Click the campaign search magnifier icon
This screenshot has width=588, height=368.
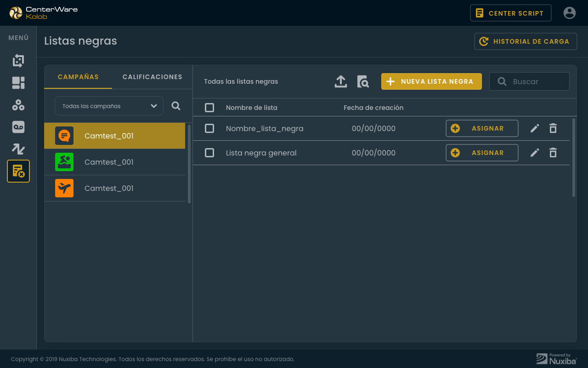176,106
